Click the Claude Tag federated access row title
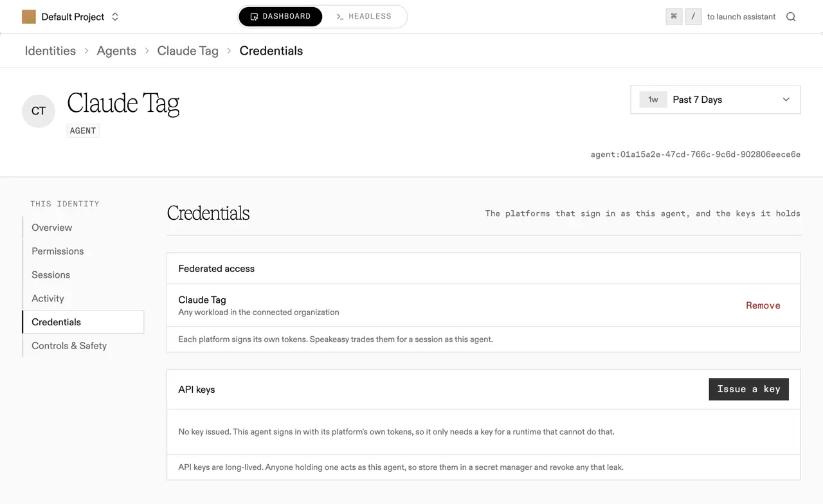Image resolution: width=823 pixels, height=504 pixels. pos(202,300)
